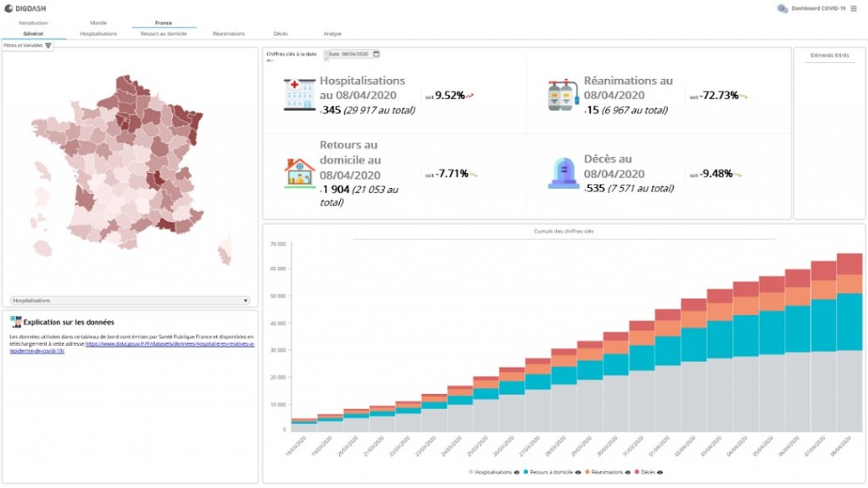Click the '1 904 (21 053 au total)' value
Screen dimensions: 868x488
click(359, 196)
